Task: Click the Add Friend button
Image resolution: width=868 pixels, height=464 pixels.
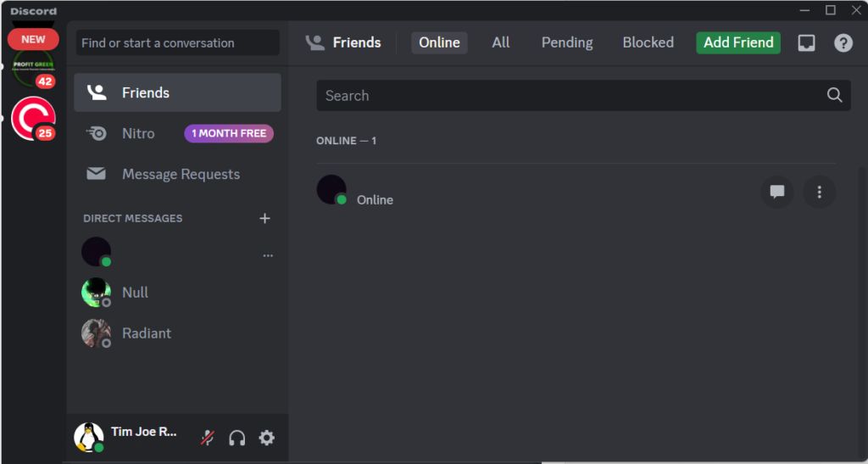Action: tap(738, 42)
